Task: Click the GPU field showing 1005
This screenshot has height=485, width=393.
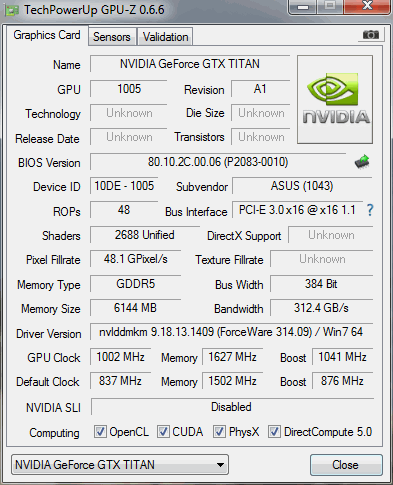Action: click(129, 89)
